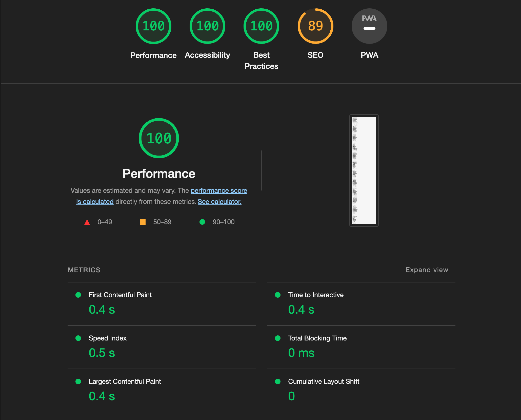Open the 'is calculated' link text
The width and height of the screenshot is (521, 420).
tap(95, 202)
